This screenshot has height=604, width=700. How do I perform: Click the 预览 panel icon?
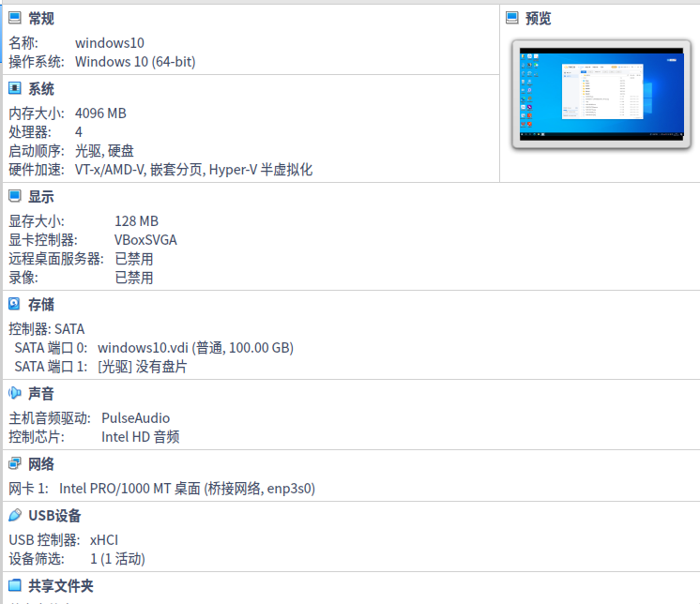click(x=512, y=18)
